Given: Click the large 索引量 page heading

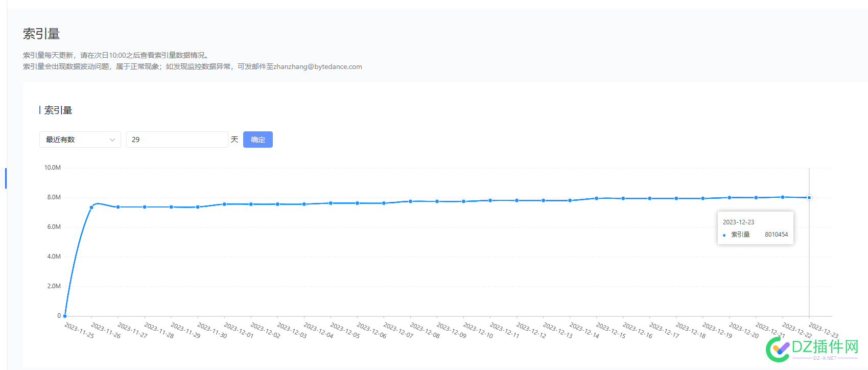Looking at the screenshot, I should pos(41,34).
